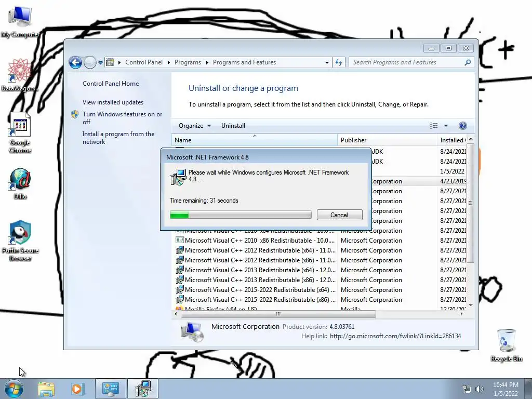The height and width of the screenshot is (399, 532).
Task: Refresh the Programs and Features address bar
Action: click(x=339, y=62)
